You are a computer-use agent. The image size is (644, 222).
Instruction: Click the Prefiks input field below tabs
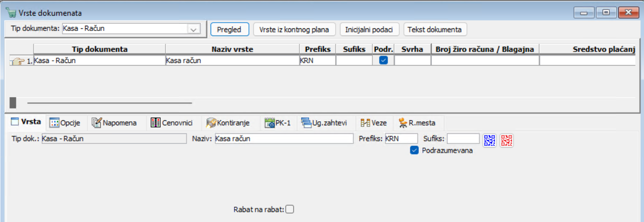(x=401, y=139)
